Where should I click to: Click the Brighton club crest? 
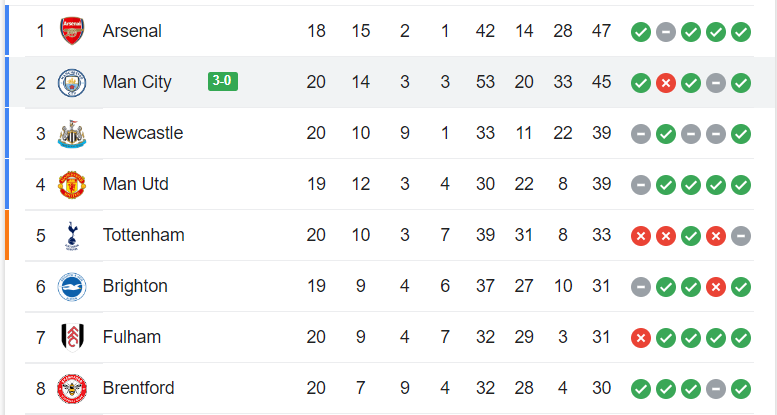coord(71,286)
